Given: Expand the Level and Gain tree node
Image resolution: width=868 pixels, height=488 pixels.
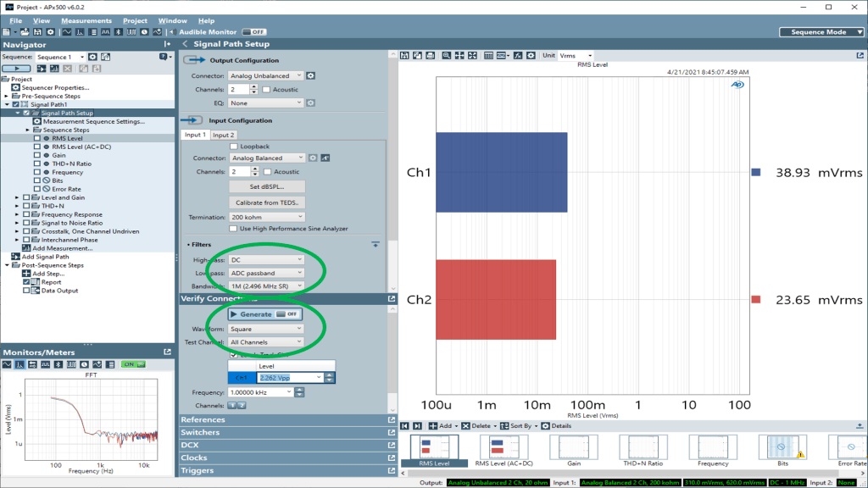Looking at the screenshot, I should (17, 197).
